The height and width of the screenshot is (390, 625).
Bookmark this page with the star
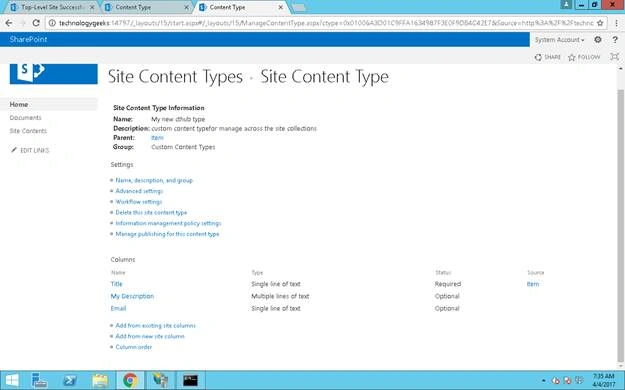tap(600, 23)
